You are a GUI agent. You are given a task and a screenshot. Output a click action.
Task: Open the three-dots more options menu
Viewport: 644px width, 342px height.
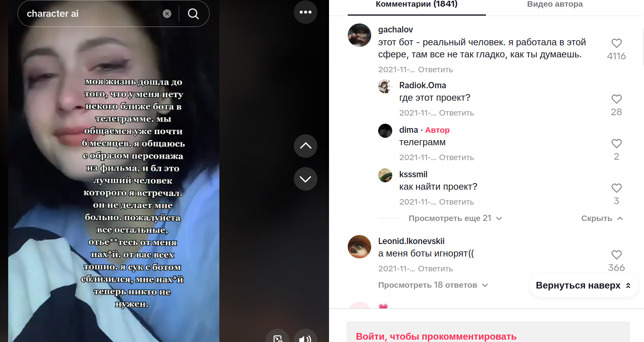click(x=306, y=12)
